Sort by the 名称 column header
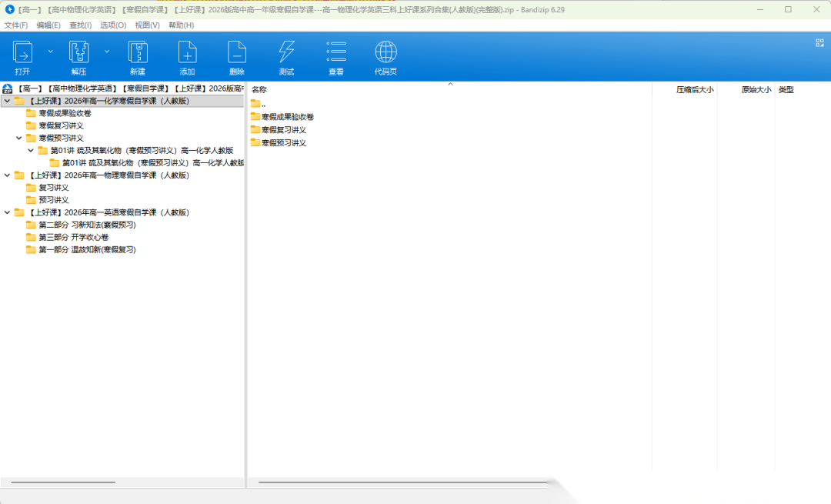The height and width of the screenshot is (504, 831). tap(259, 90)
